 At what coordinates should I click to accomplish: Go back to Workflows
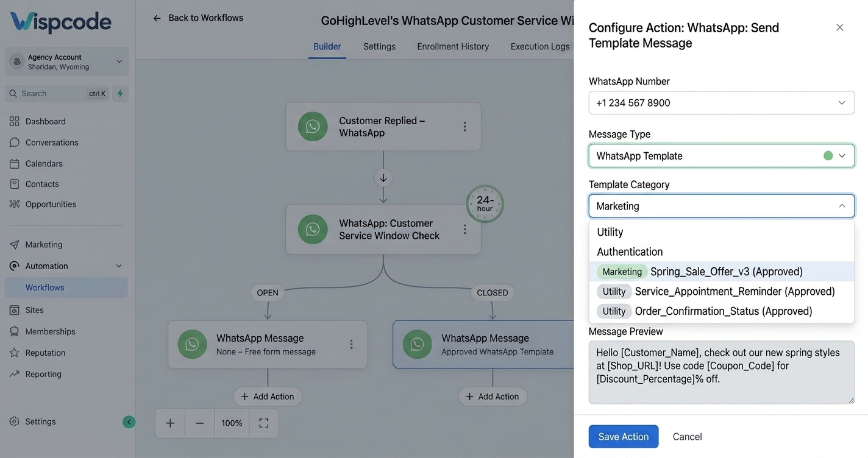point(198,18)
